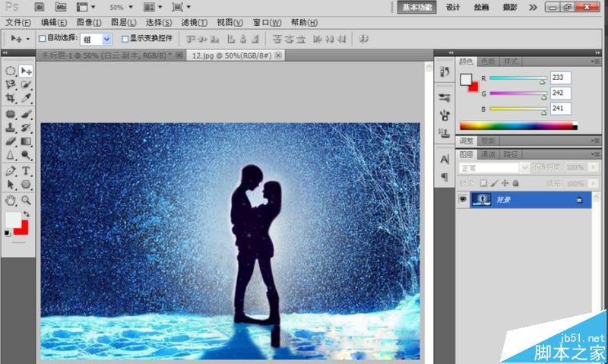The width and height of the screenshot is (608, 364).
Task: Swap foreground and background colors
Action: tap(26, 214)
